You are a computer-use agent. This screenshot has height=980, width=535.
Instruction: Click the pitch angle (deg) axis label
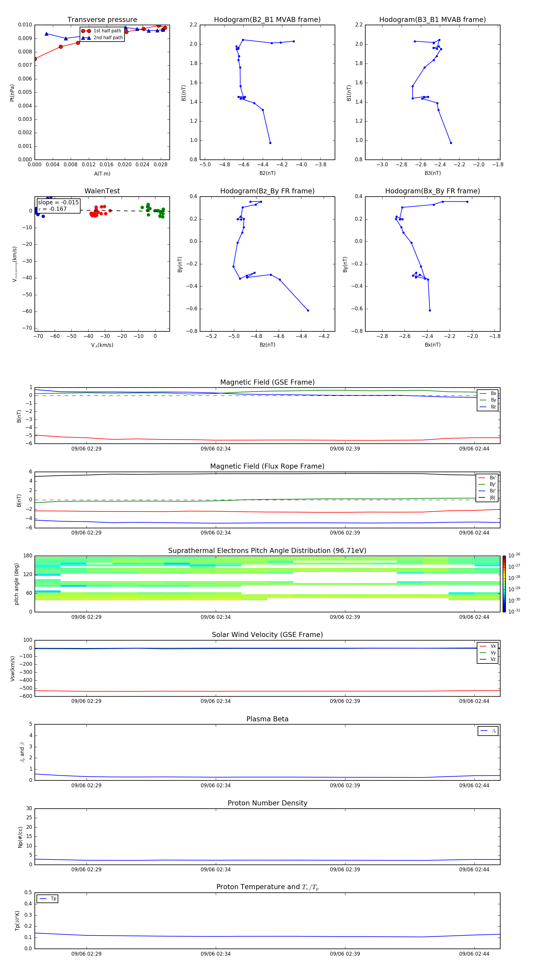(16, 584)
